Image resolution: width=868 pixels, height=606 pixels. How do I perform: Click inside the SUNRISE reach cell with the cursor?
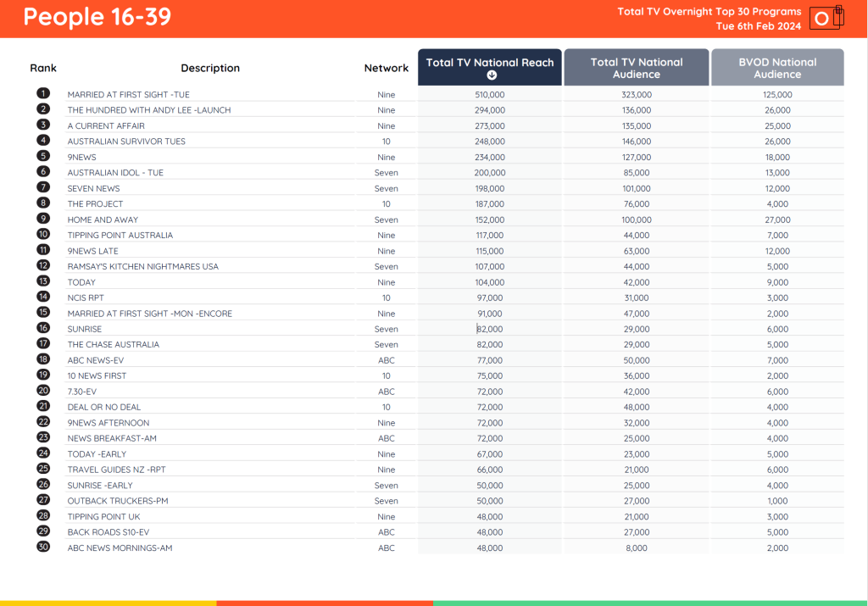point(489,329)
